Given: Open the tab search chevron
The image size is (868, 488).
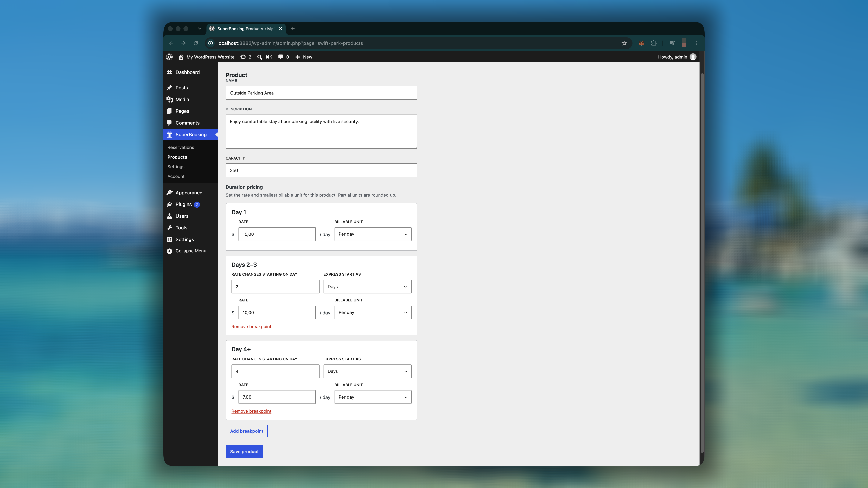Looking at the screenshot, I should pos(200,29).
